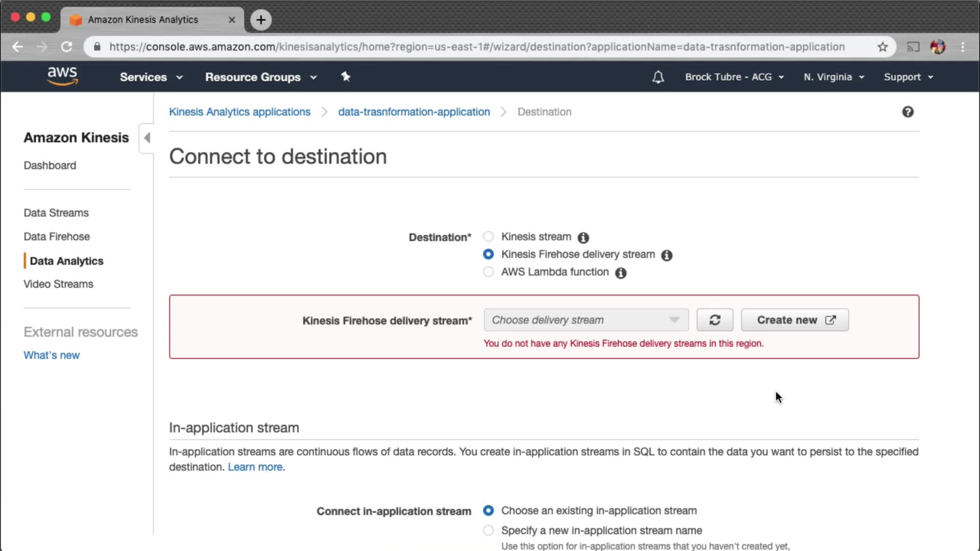
Task: Click the AWS logo home icon
Action: [62, 77]
